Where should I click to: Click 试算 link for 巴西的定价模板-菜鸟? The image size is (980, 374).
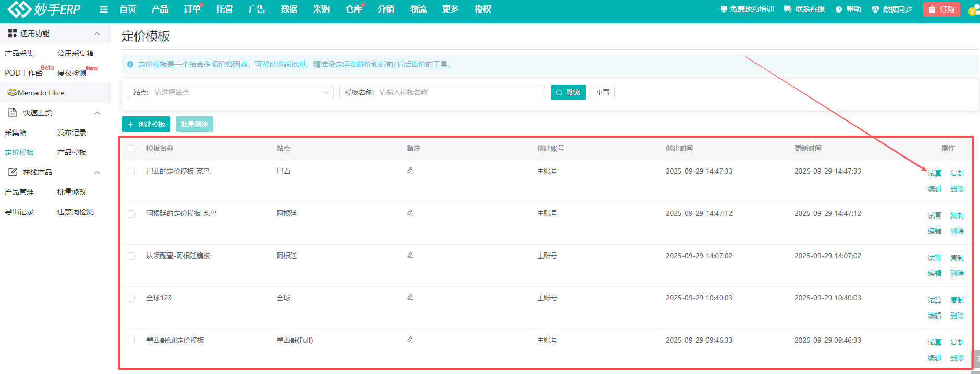[934, 173]
